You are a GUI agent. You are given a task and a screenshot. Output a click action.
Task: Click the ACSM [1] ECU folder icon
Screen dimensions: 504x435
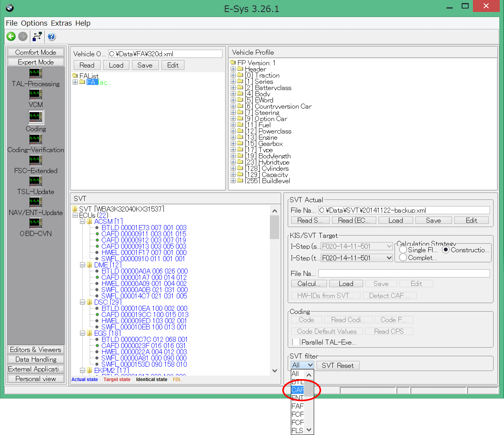pyautogui.click(x=90, y=221)
